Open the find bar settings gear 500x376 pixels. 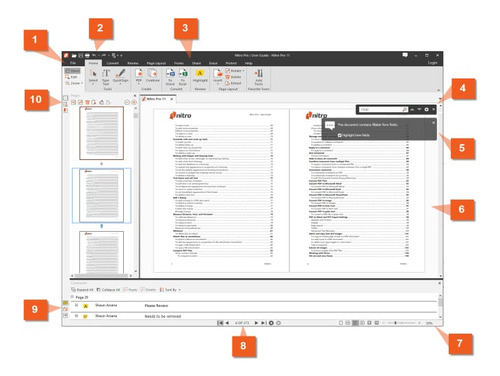427,109
